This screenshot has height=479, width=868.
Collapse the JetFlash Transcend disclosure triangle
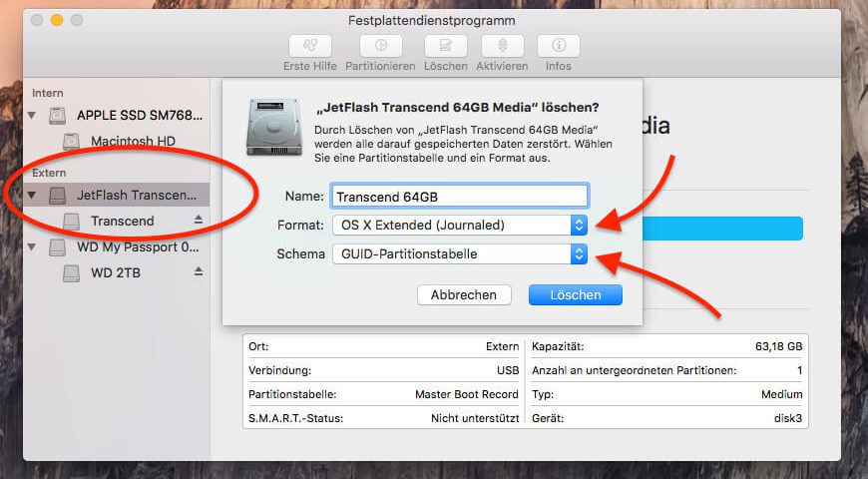point(32,195)
